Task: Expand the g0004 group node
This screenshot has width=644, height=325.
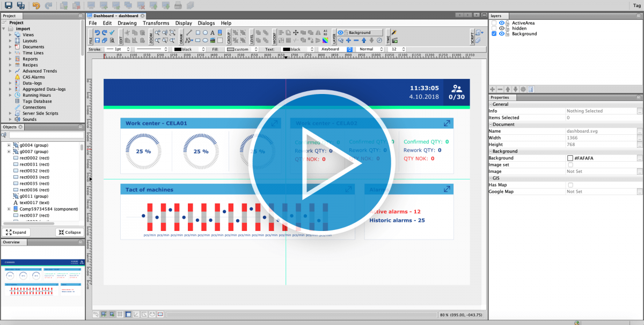Action: (x=9, y=146)
